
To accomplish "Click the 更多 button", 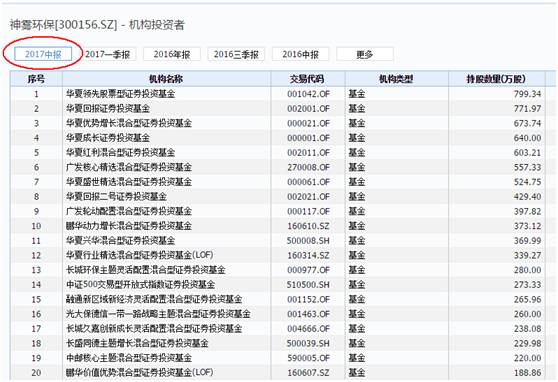I will click(365, 54).
